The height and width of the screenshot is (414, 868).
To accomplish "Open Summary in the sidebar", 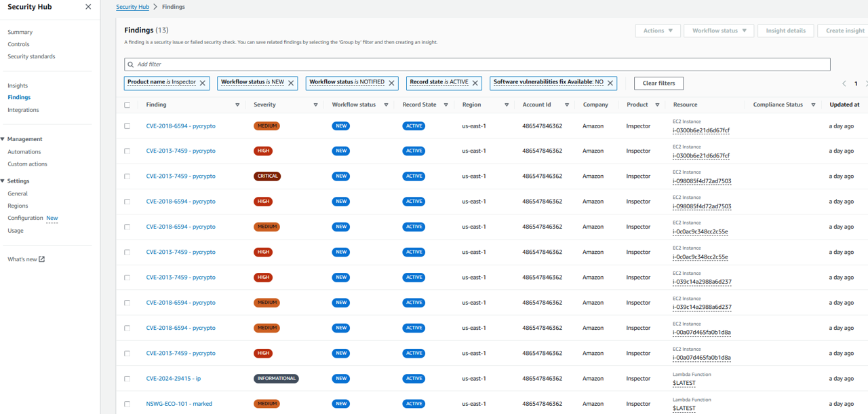I will (20, 32).
